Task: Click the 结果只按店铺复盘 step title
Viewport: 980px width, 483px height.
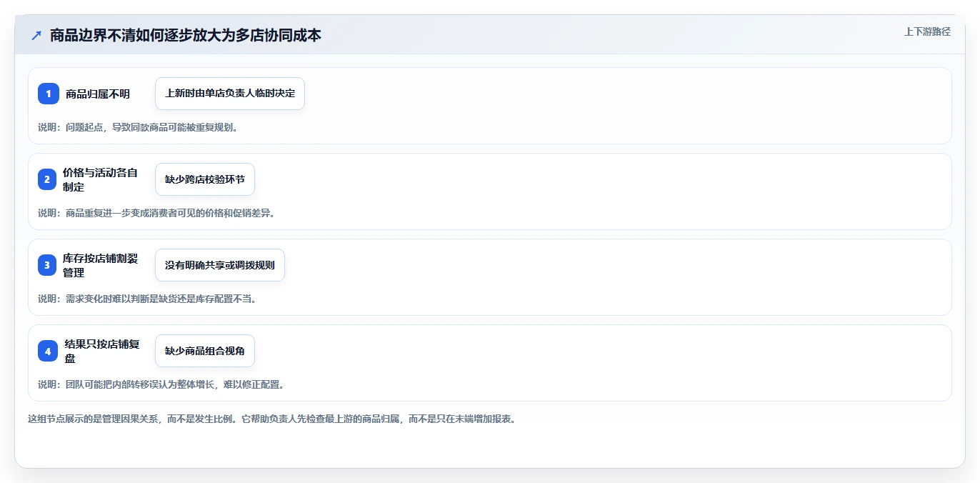Action: pyautogui.click(x=101, y=351)
